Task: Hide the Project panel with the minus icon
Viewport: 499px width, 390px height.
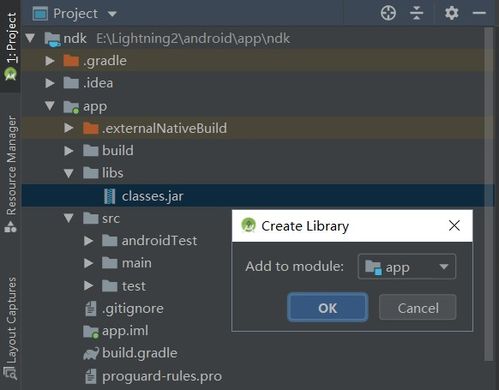Action: (x=479, y=13)
